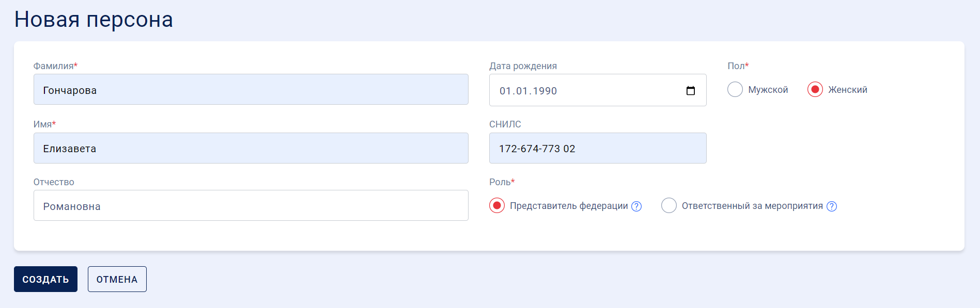Click the Отчество field label
The image size is (980, 308).
click(x=54, y=182)
